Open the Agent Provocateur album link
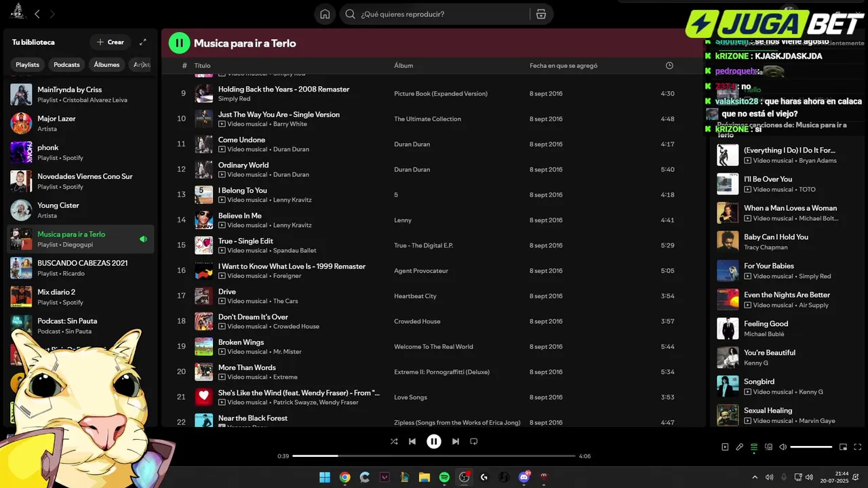 pos(421,270)
